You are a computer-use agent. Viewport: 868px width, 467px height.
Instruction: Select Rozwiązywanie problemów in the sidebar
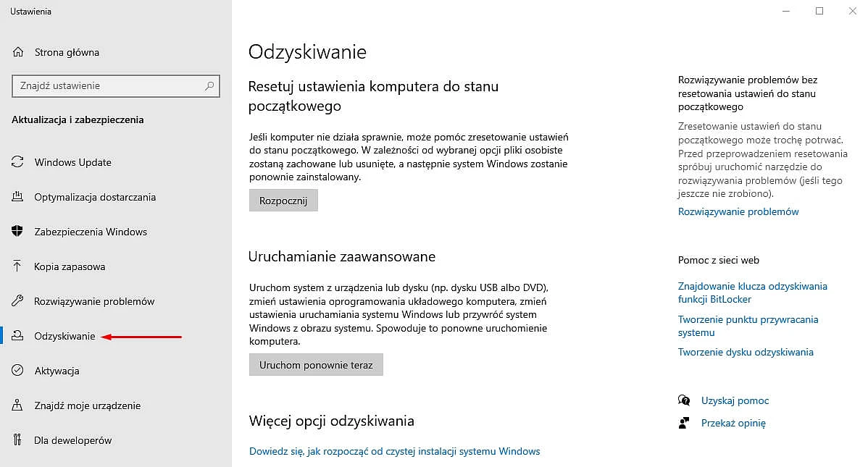(94, 301)
